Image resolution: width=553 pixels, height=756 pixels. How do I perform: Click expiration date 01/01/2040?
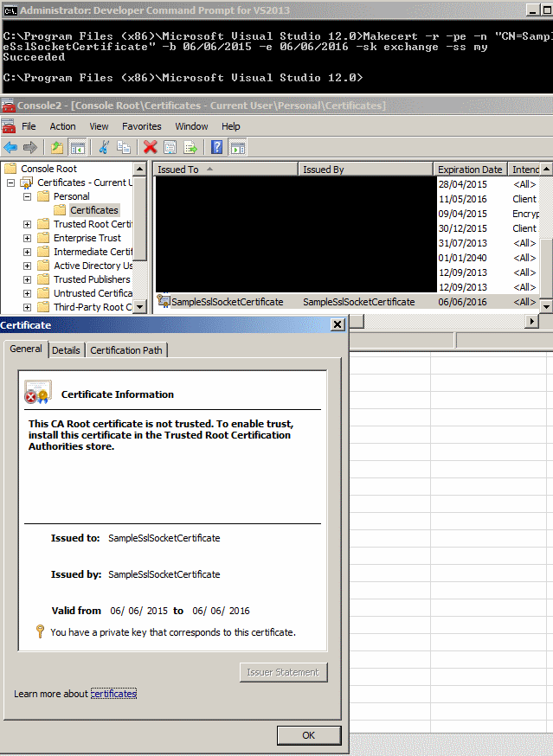click(x=462, y=258)
